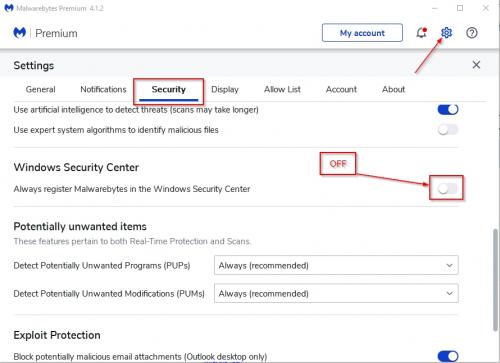The width and height of the screenshot is (500, 363).
Task: Click the Malwarebytes title bar app icon
Action: click(x=9, y=8)
